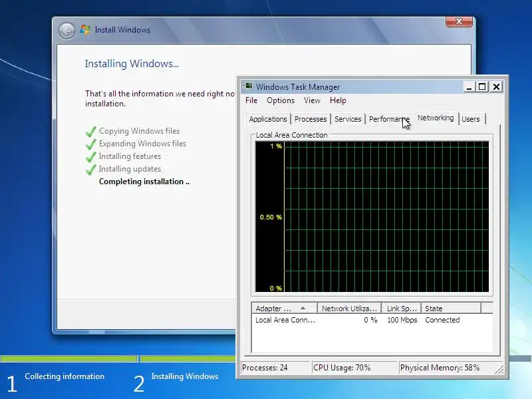
Task: Click the Windows Task Manager title text
Action: pos(297,87)
